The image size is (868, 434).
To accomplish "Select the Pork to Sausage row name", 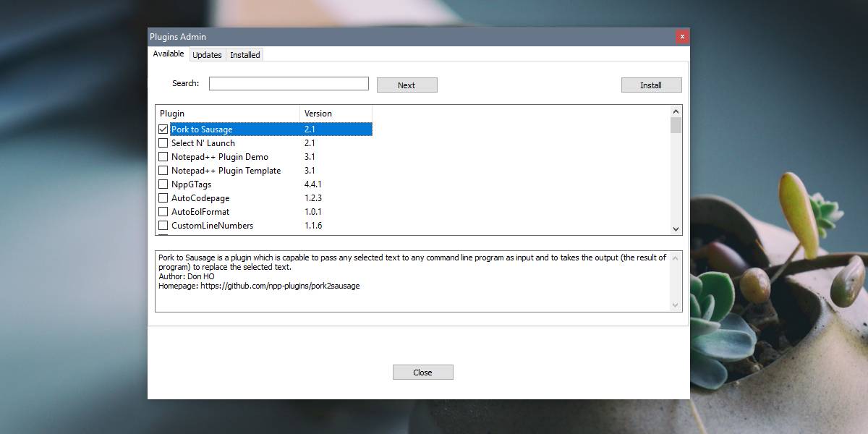I will pos(202,129).
